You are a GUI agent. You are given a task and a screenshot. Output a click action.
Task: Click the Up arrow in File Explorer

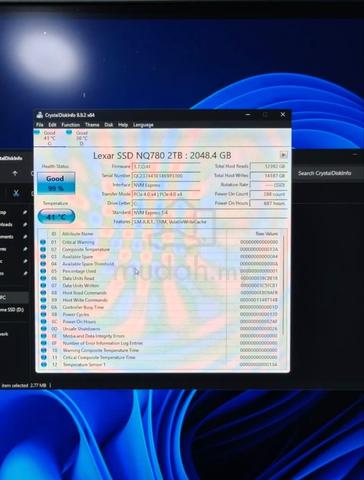(15, 173)
